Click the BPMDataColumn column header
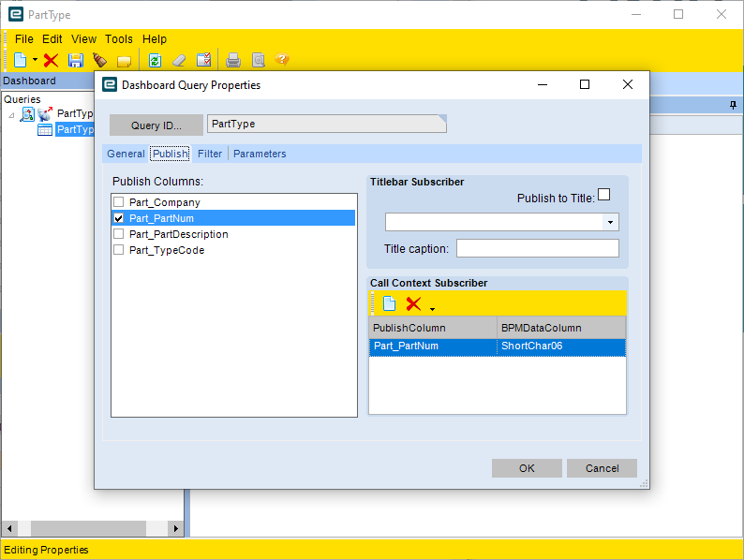Screen dimensions: 744x560 562,328
